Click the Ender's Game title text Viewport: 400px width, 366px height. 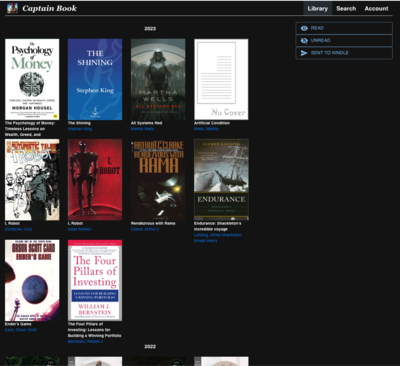coord(18,324)
